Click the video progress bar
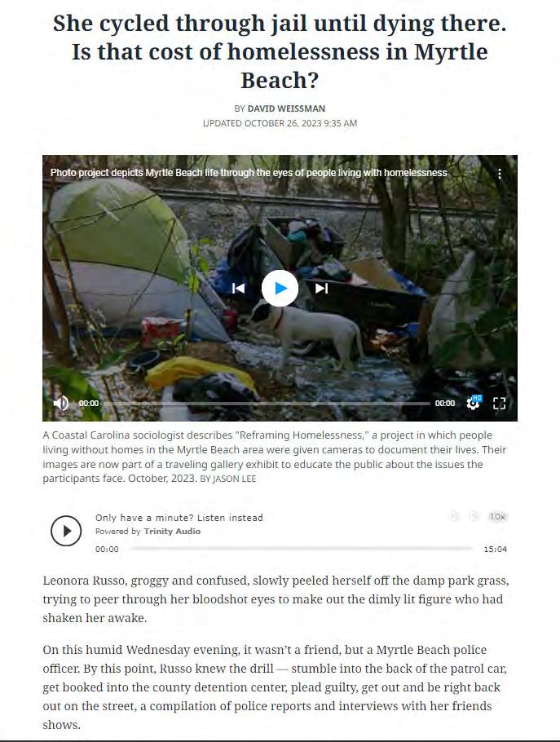 coord(267,404)
